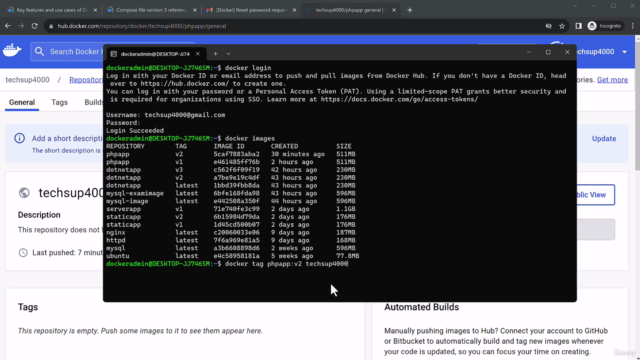Click the Docker whale logo in Docker Hub

coord(12,51)
